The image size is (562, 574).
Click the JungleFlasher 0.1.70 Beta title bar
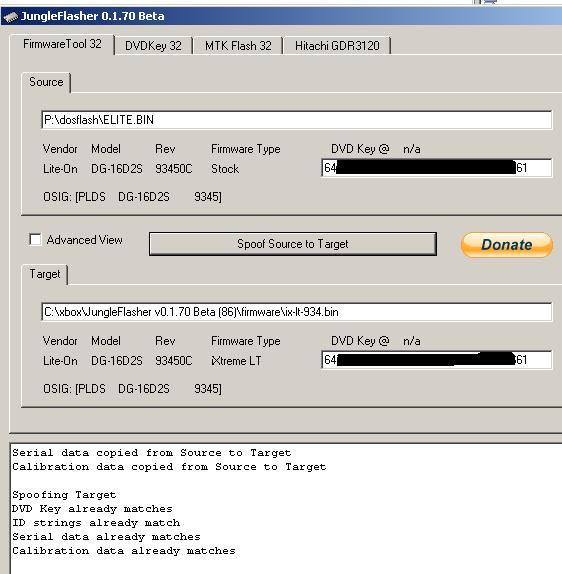pyautogui.click(x=281, y=16)
